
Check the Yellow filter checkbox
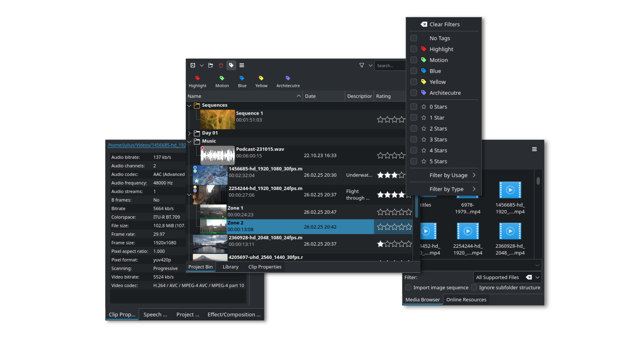pos(414,82)
